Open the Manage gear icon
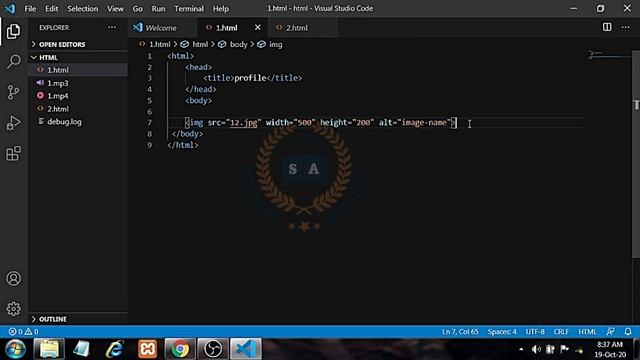 pyautogui.click(x=13, y=309)
